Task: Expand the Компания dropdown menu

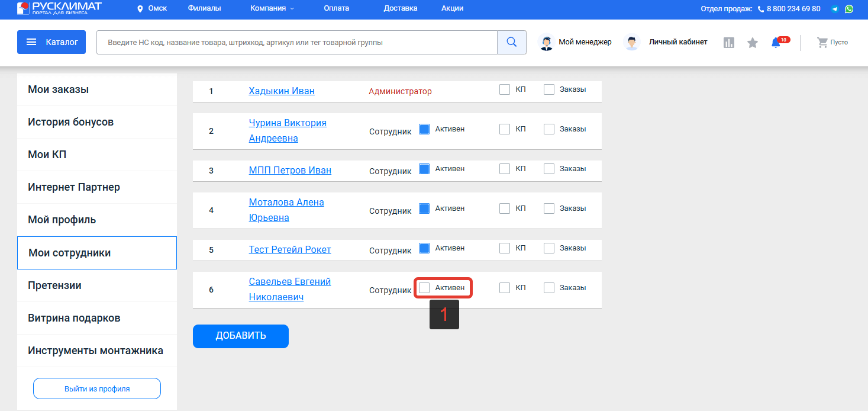Action: [272, 9]
